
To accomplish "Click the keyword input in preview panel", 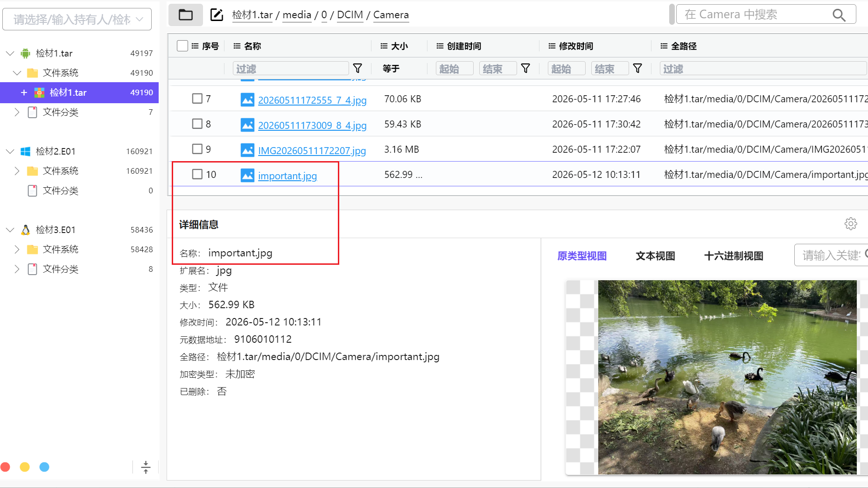I will tap(831, 255).
